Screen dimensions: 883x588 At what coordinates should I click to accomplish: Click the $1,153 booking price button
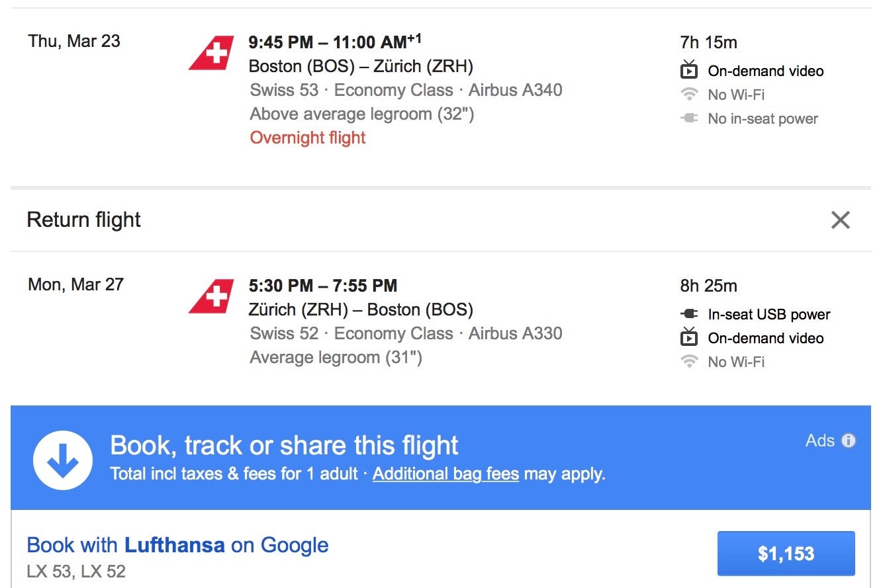786,554
